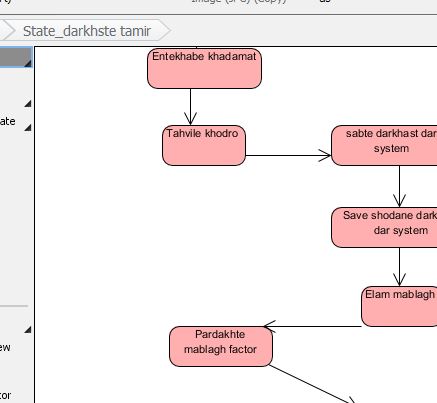The width and height of the screenshot is (437, 403).
Task: Expand the highlighted palette tool's corner triangle
Action: 28,63
